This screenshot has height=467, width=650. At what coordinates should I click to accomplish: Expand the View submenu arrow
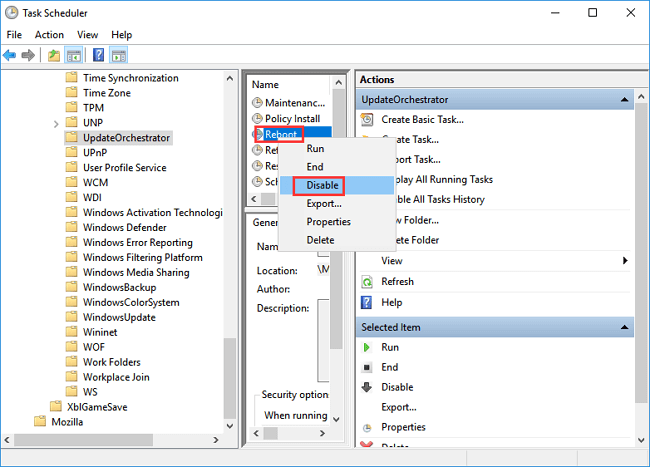click(x=625, y=261)
